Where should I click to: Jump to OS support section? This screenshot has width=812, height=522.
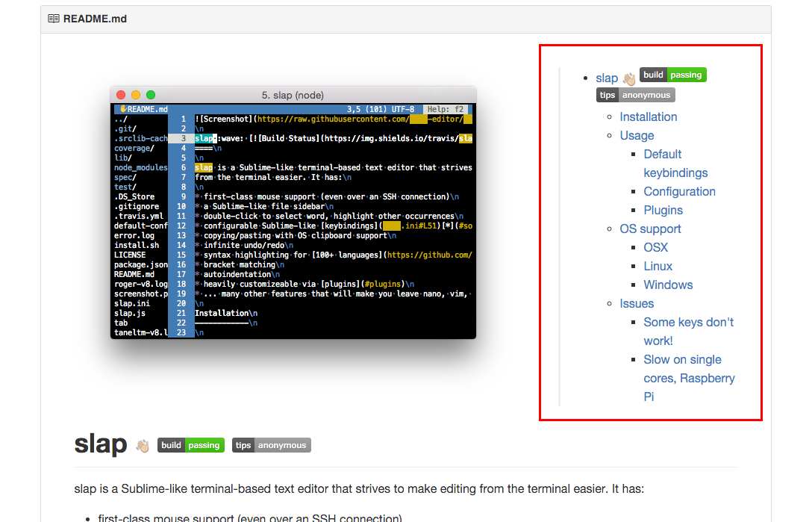click(x=650, y=229)
